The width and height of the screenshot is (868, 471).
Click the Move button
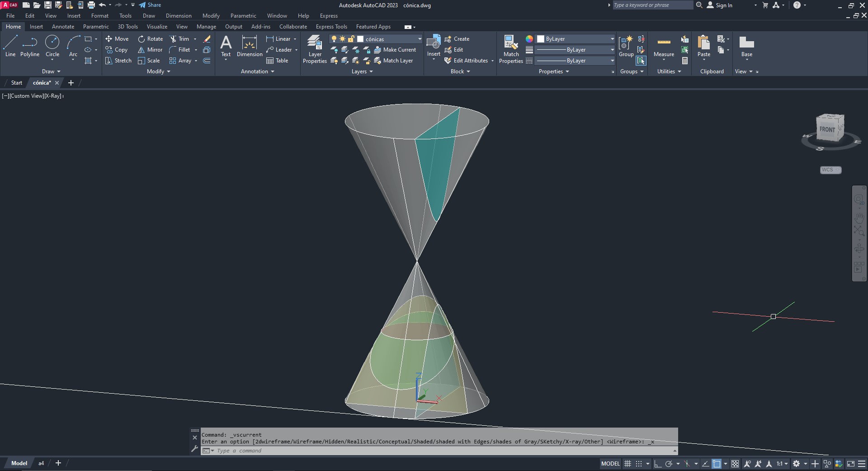click(x=117, y=39)
